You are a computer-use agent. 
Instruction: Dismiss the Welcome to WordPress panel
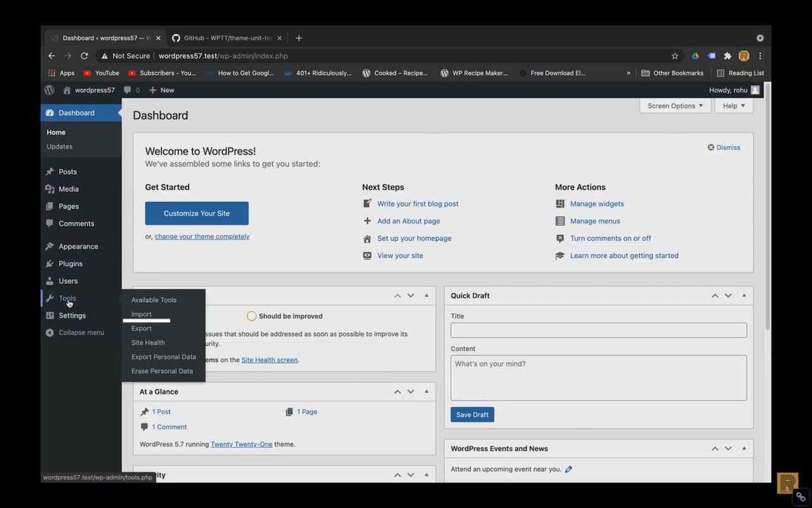(724, 147)
